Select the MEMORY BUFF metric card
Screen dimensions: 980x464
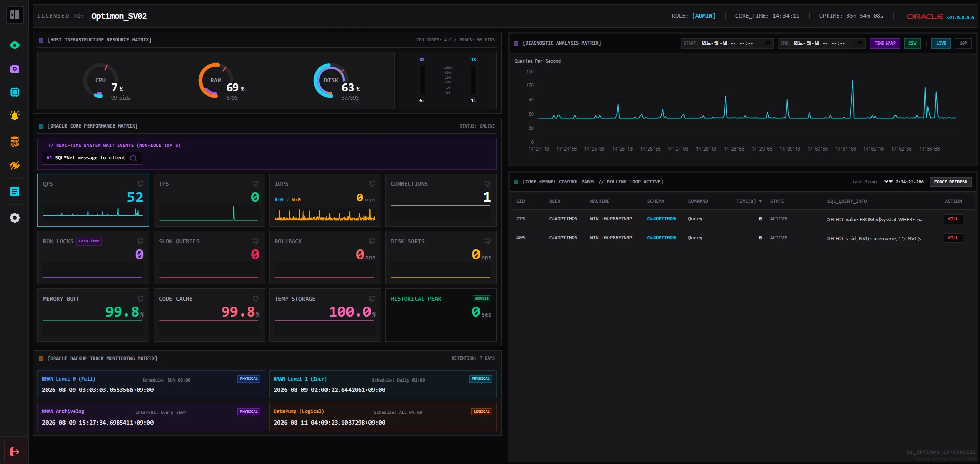[93, 315]
